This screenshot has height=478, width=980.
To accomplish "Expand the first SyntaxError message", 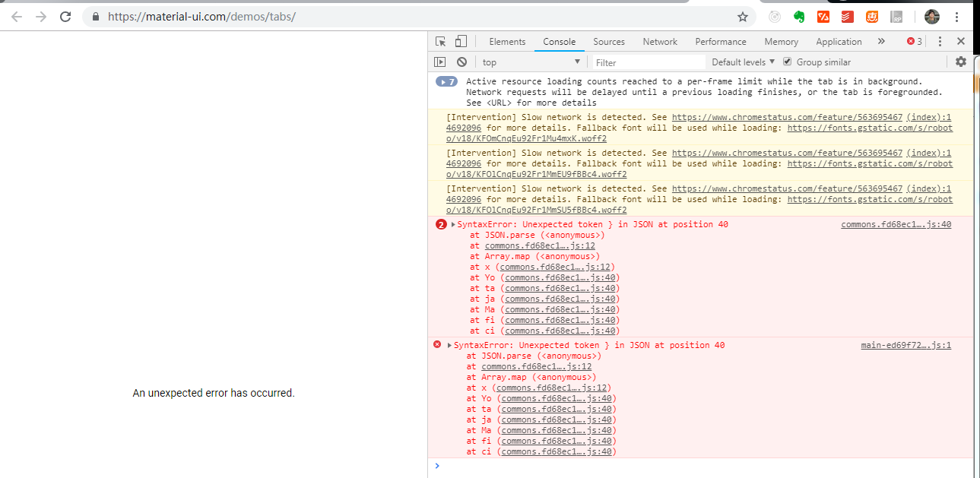I will pos(452,224).
